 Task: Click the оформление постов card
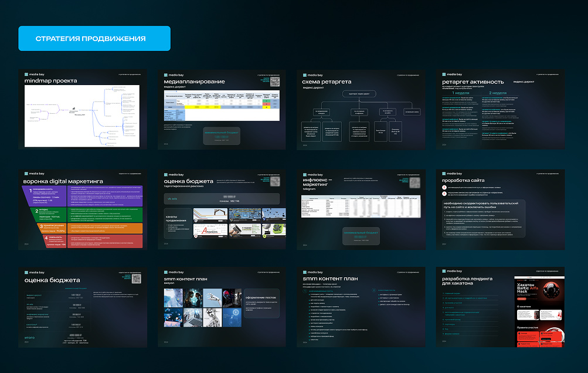click(261, 303)
